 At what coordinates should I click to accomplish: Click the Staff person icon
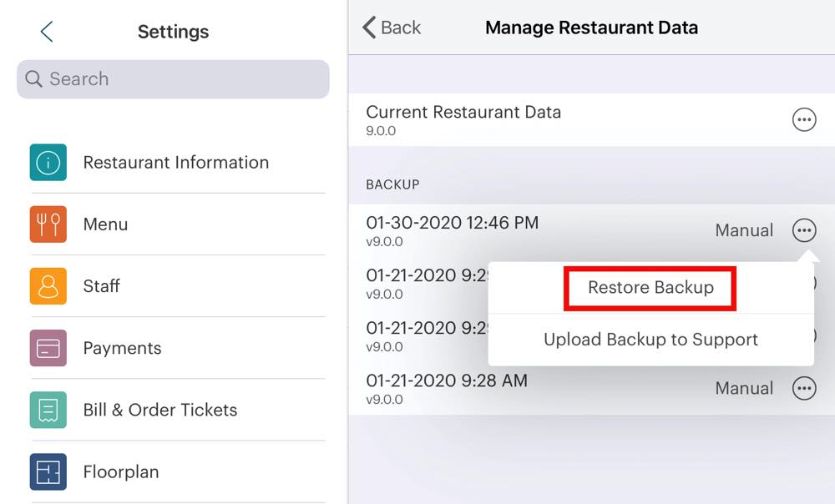tap(47, 286)
